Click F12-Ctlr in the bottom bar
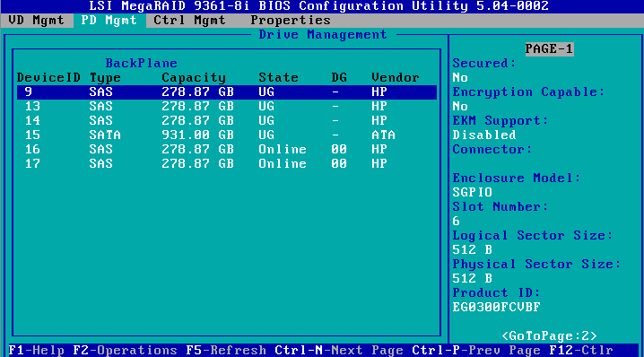This screenshot has width=644, height=357. click(x=581, y=351)
